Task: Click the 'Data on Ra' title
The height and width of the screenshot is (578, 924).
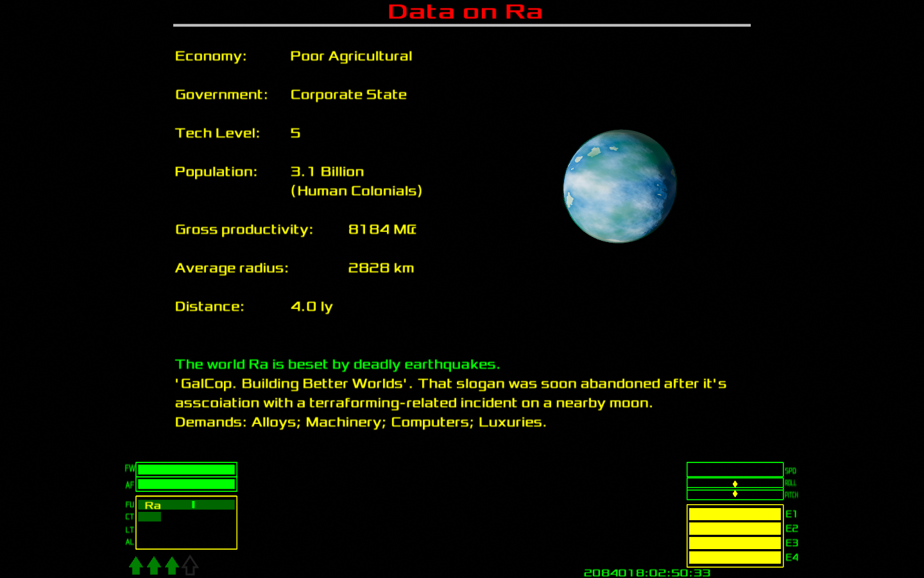Action: [465, 12]
